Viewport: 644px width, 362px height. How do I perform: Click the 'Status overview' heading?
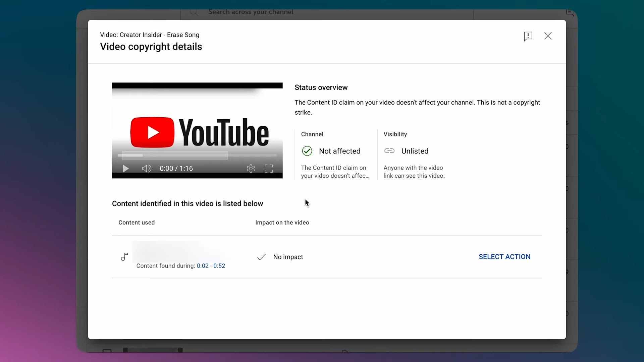[321, 87]
